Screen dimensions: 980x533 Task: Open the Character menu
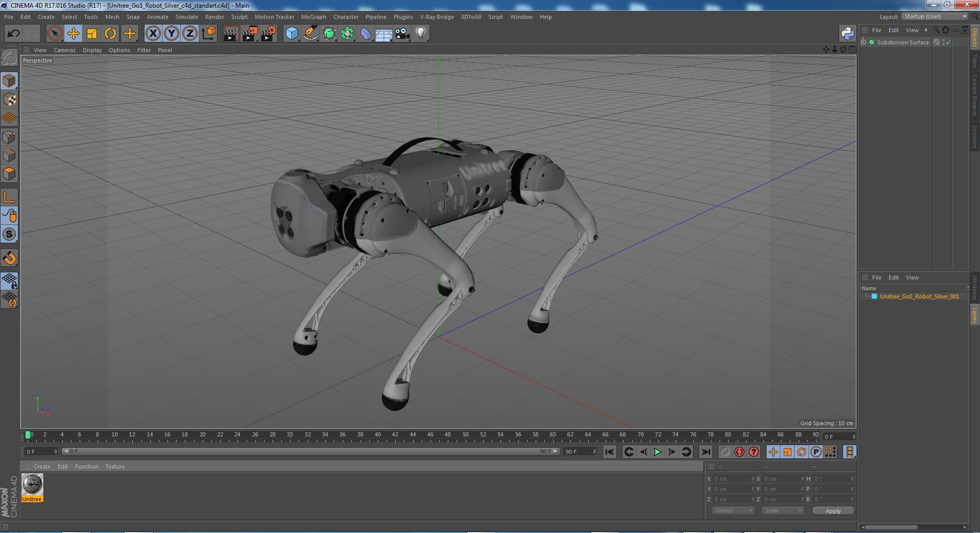pos(346,17)
